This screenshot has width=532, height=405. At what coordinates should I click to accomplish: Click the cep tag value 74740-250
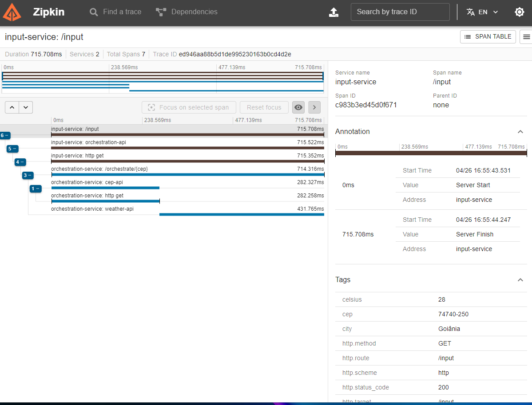click(453, 314)
